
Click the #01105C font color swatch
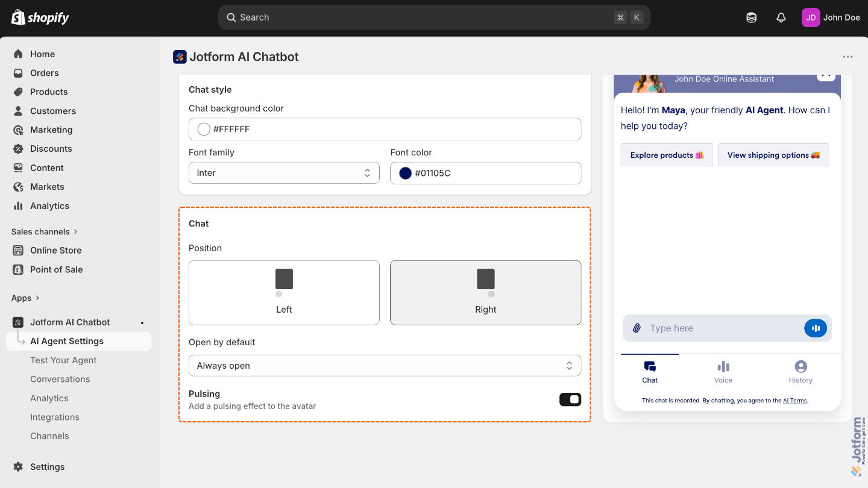[405, 173]
